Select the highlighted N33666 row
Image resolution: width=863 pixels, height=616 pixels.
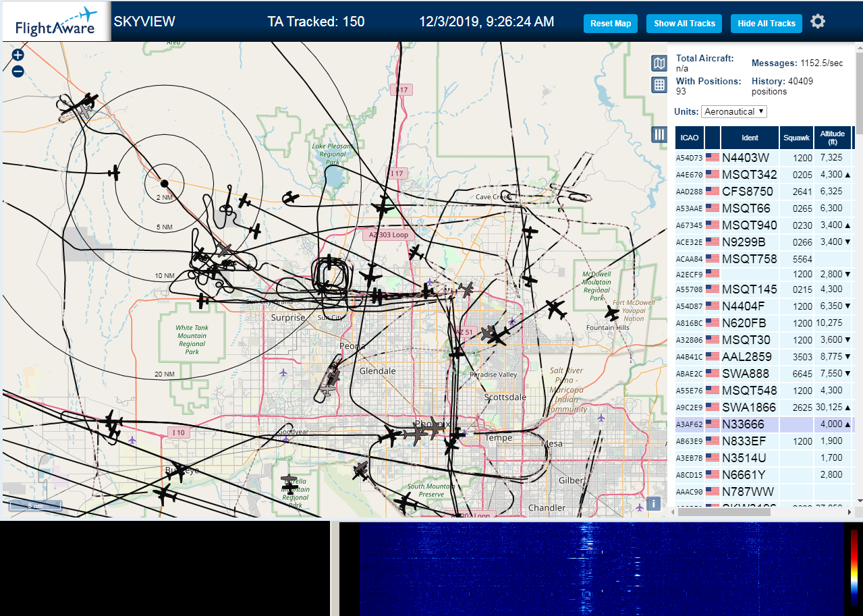coord(764,424)
